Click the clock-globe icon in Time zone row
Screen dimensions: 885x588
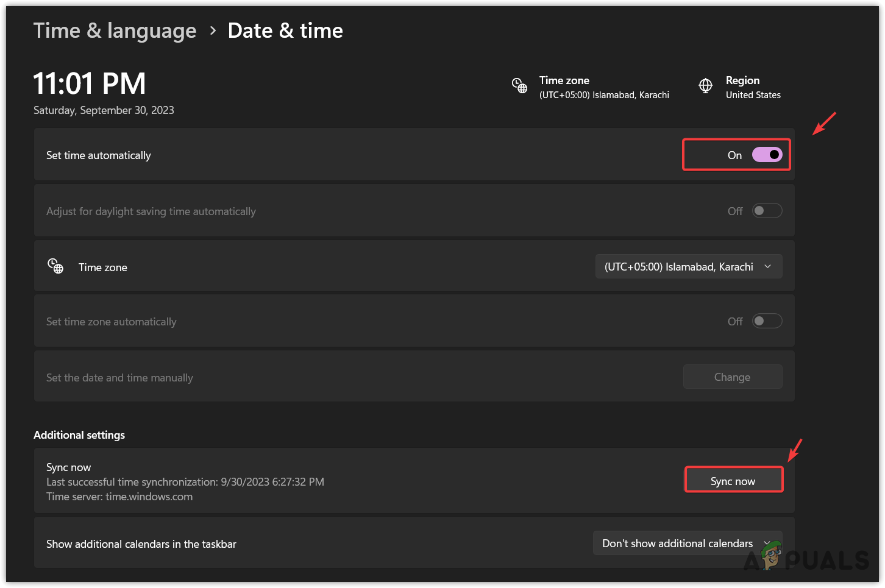point(55,266)
